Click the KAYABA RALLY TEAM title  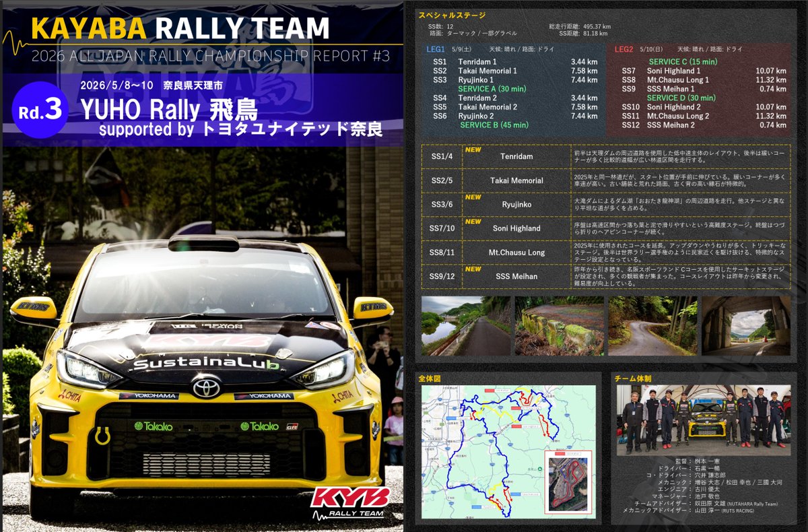[180, 28]
